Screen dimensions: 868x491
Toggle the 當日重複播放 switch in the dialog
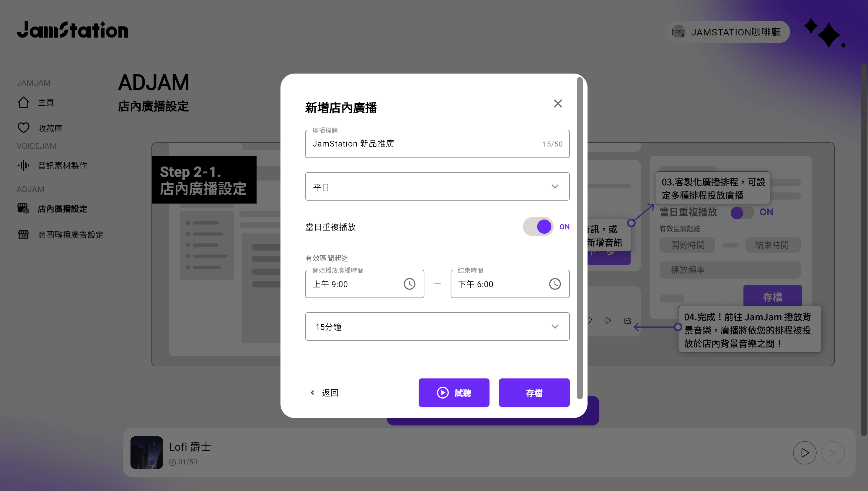(x=538, y=227)
